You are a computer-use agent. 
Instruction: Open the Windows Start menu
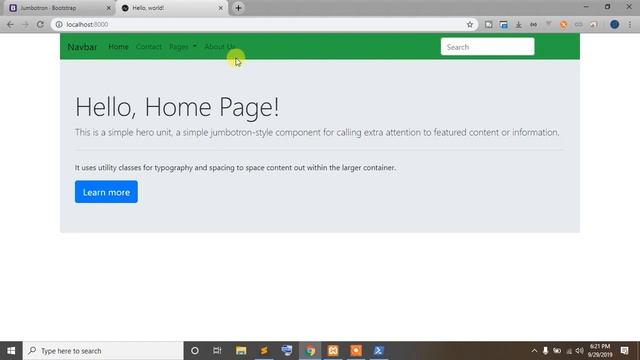click(x=11, y=351)
